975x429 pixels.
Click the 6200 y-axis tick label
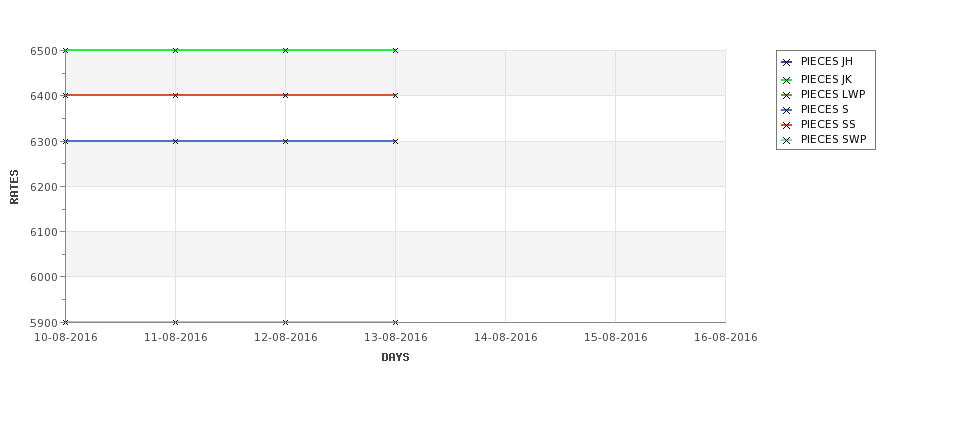(44, 187)
